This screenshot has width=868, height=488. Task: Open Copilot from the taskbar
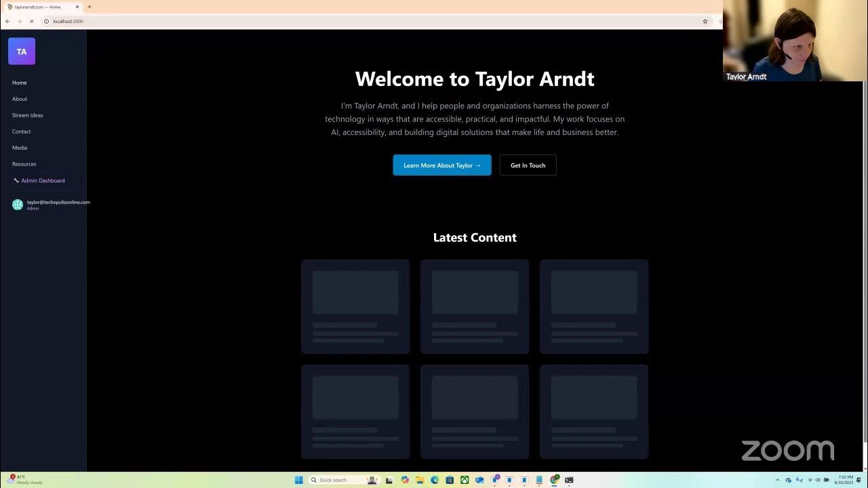[405, 480]
